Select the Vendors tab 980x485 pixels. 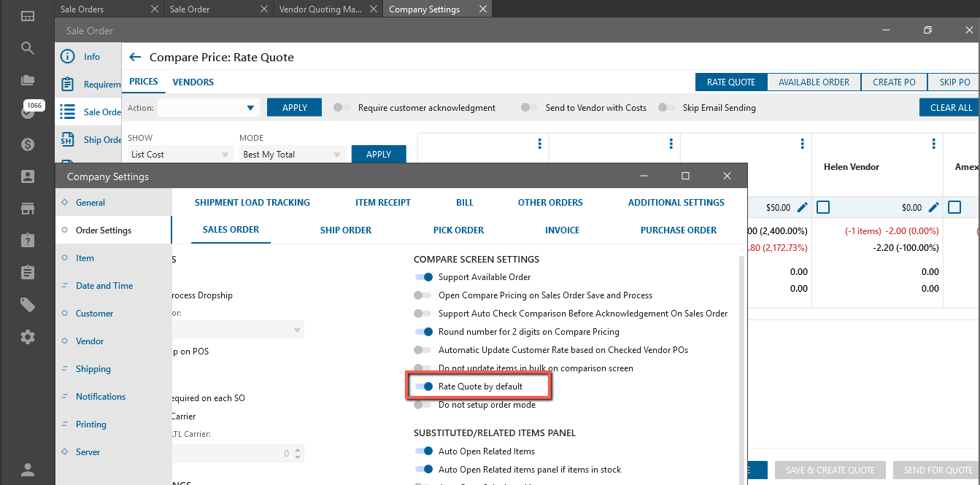[193, 82]
